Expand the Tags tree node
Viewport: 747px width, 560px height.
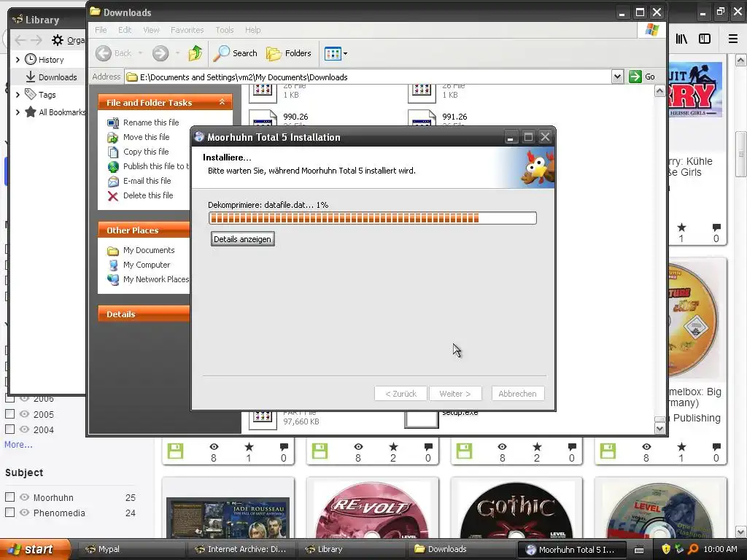18,95
